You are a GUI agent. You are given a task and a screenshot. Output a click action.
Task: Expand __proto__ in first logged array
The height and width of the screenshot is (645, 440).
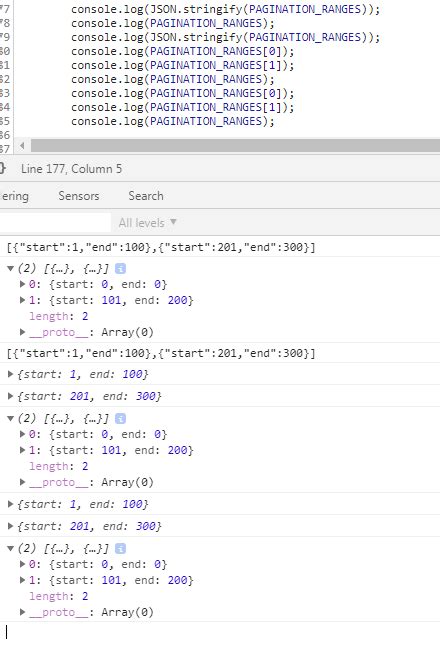click(x=23, y=332)
